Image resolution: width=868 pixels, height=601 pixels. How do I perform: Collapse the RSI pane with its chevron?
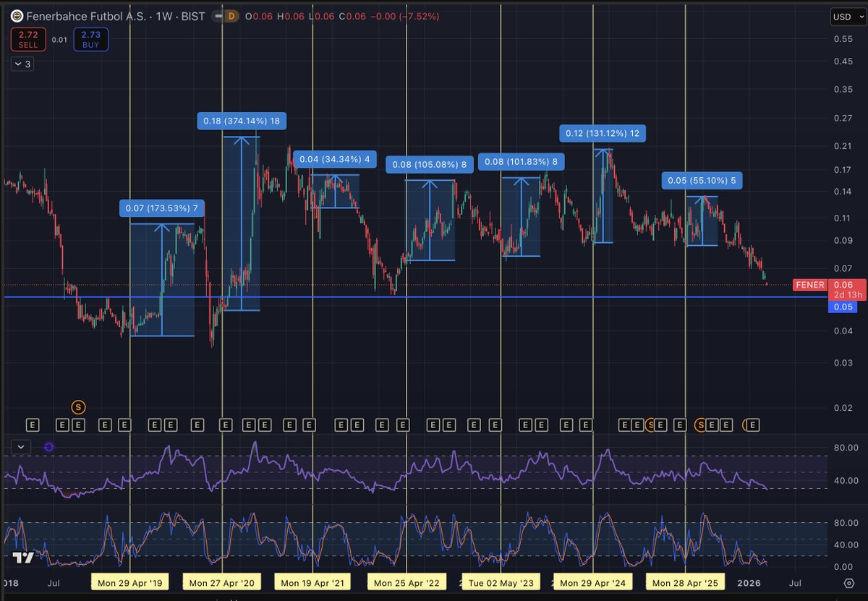point(21,447)
